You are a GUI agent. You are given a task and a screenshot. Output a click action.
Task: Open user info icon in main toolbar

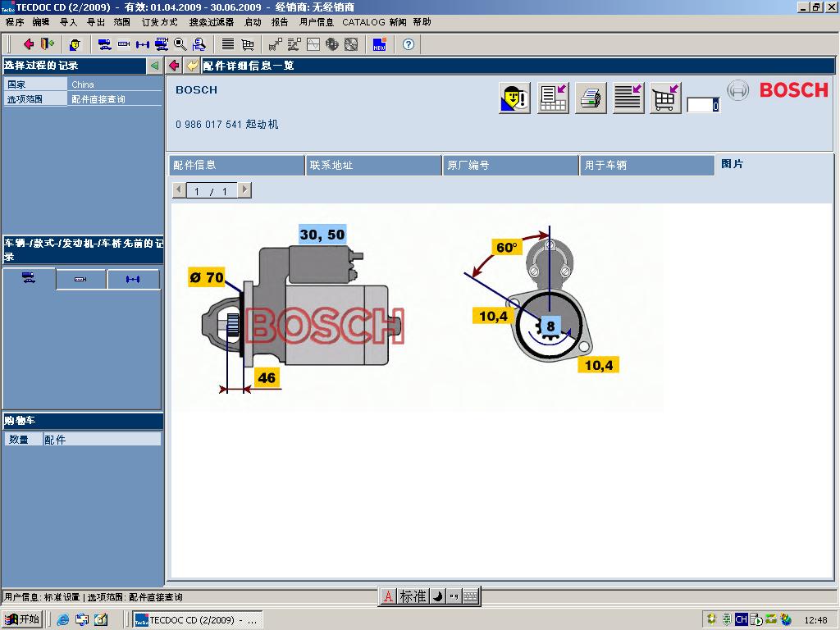pos(75,44)
